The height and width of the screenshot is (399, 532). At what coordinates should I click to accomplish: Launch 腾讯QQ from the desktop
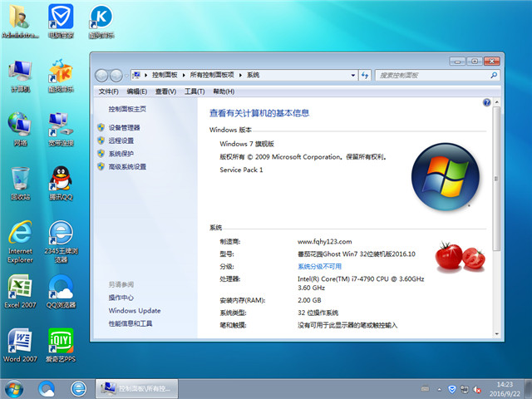coord(61,183)
